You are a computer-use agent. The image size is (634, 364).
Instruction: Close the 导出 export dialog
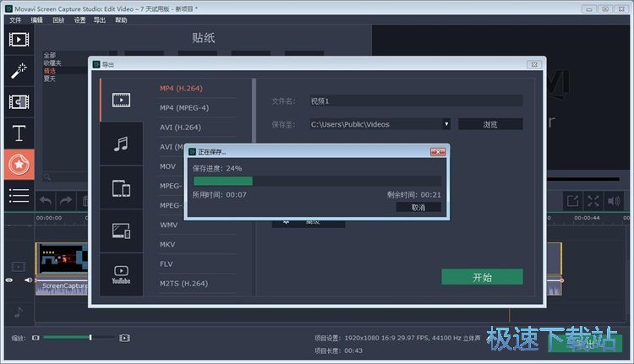coord(534,65)
